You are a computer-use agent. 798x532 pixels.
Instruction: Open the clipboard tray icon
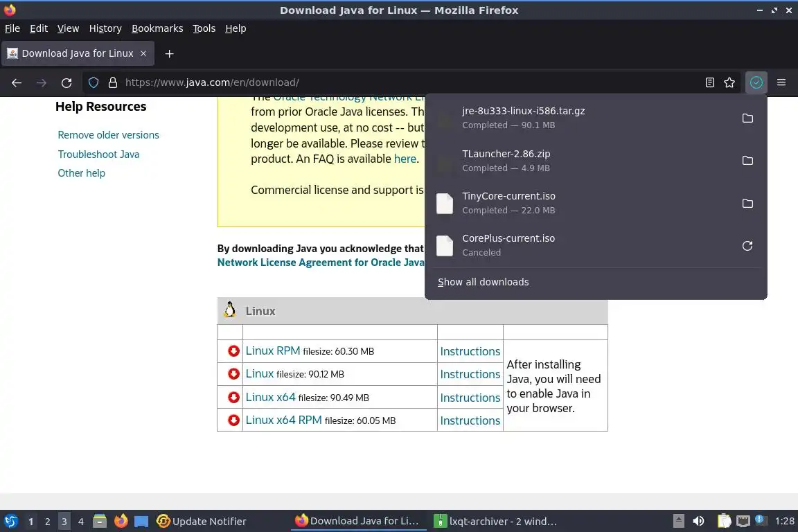tap(724, 521)
